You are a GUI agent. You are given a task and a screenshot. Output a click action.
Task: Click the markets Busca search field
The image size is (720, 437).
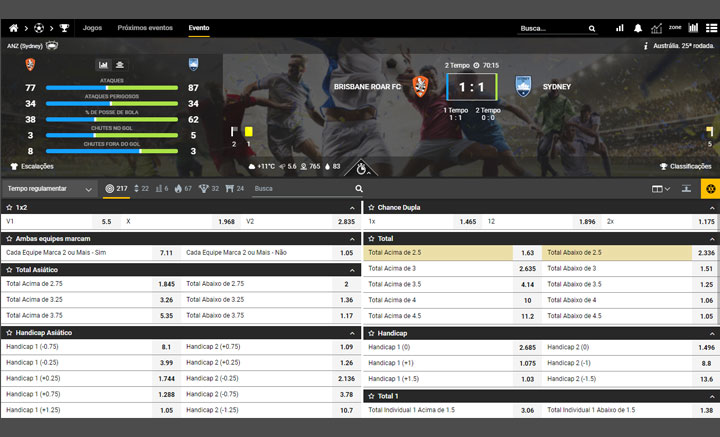(303, 189)
